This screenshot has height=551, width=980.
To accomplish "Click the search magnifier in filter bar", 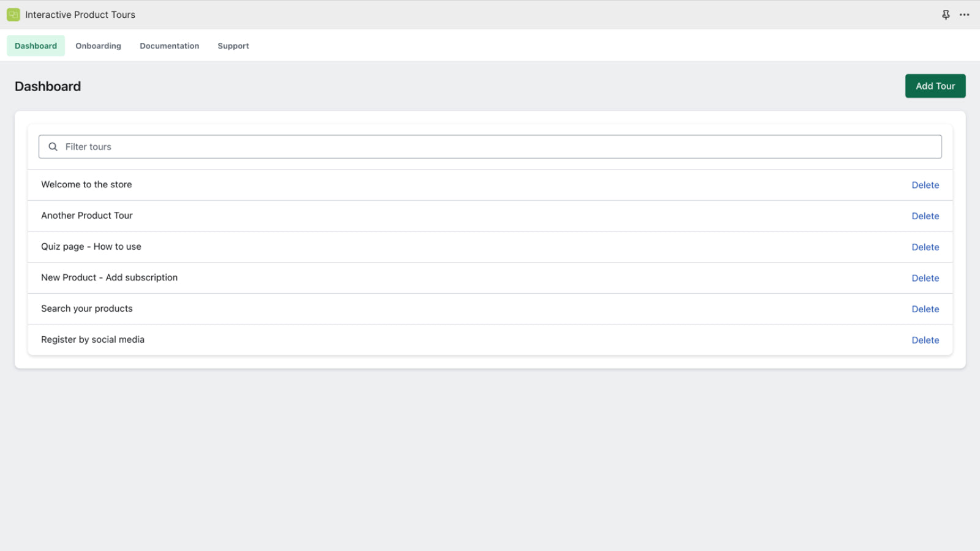I will click(x=53, y=146).
